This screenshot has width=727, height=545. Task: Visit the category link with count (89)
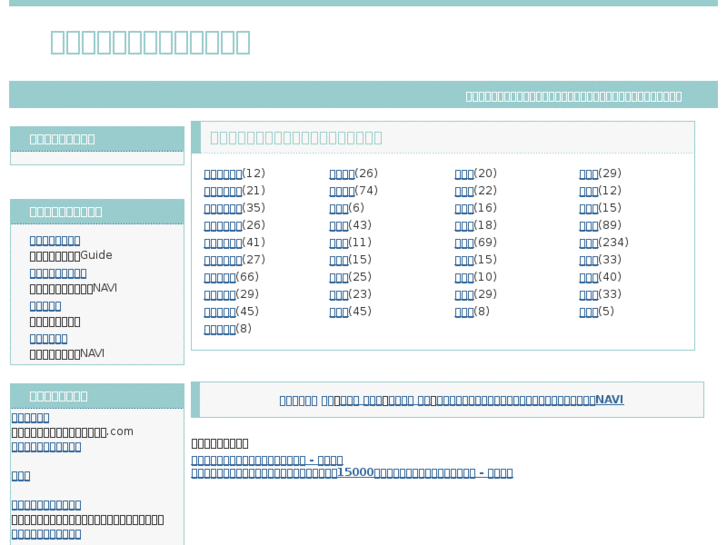click(588, 225)
